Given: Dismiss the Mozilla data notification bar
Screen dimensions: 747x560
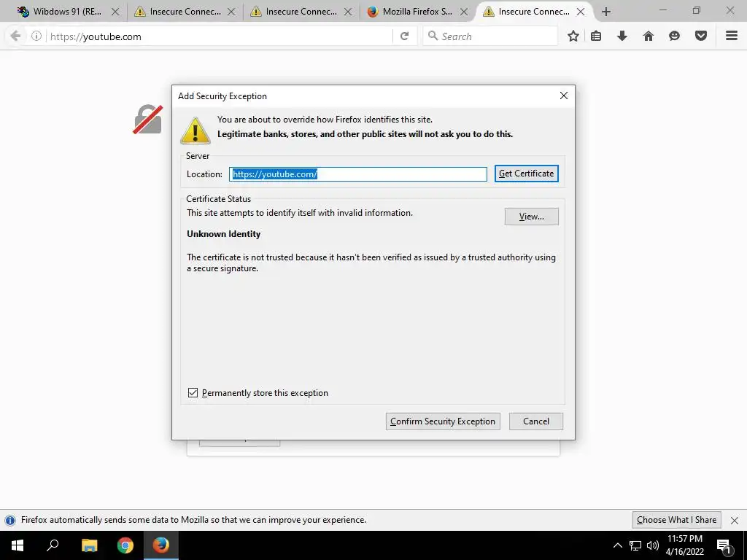Looking at the screenshot, I should pyautogui.click(x=735, y=520).
